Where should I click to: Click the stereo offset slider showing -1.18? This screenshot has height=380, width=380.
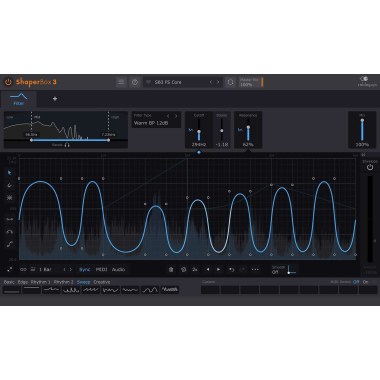pyautogui.click(x=222, y=130)
